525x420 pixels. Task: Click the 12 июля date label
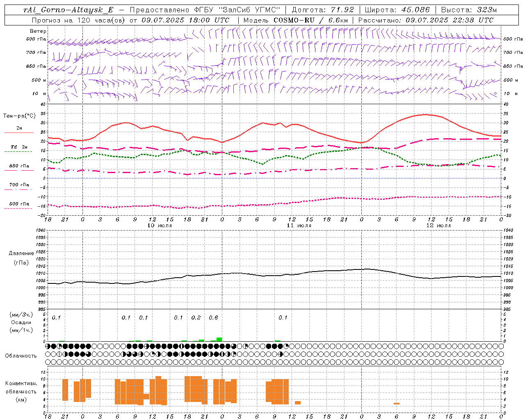pos(438,226)
